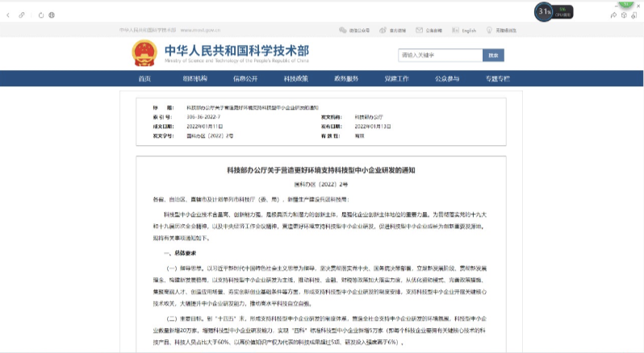
Task: Click the issuing agency value 科技部办公厅
Action: coord(369,117)
